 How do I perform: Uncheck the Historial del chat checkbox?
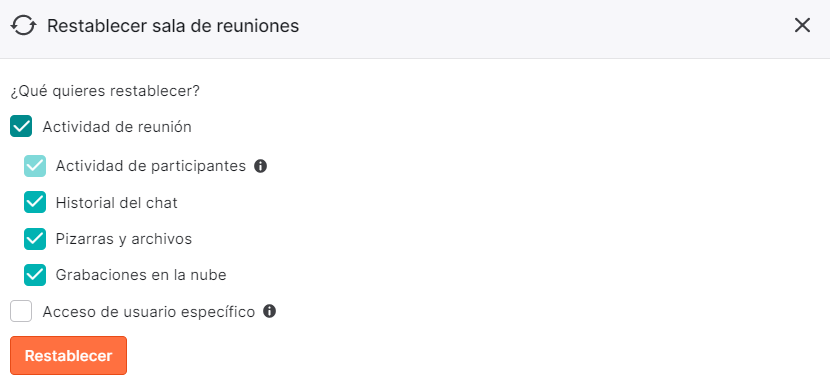coord(35,202)
